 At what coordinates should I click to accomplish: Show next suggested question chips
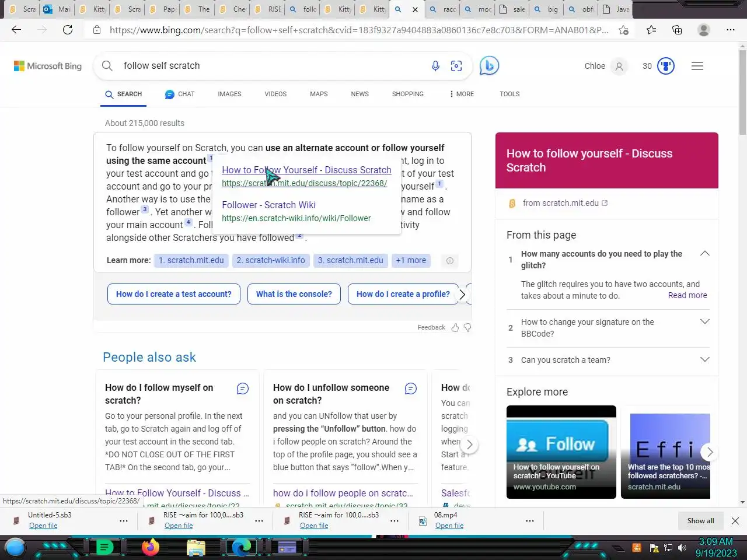pos(462,295)
